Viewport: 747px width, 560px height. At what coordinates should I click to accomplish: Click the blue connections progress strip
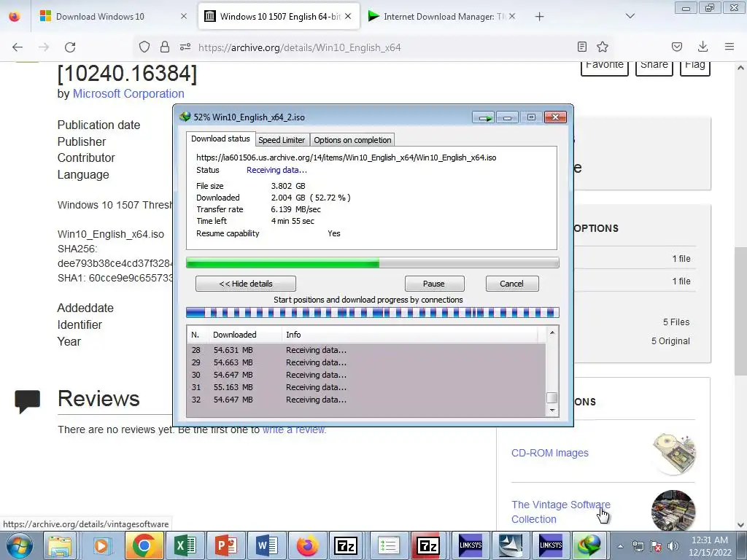point(373,312)
